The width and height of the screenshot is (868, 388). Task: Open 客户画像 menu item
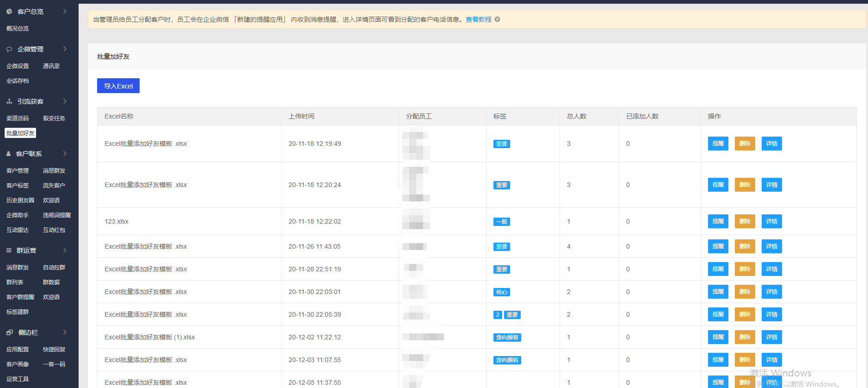click(x=18, y=364)
